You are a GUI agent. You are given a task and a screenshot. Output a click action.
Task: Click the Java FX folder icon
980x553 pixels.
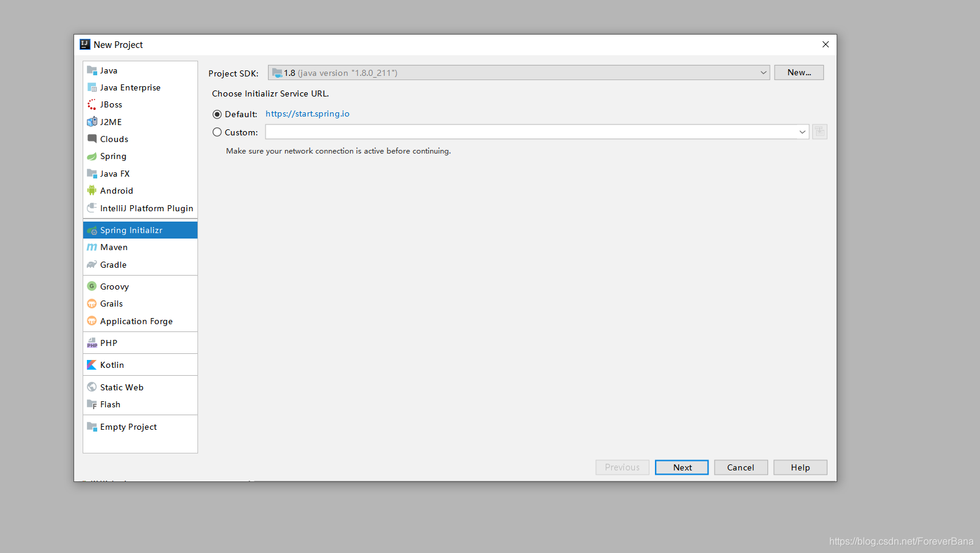coord(92,173)
